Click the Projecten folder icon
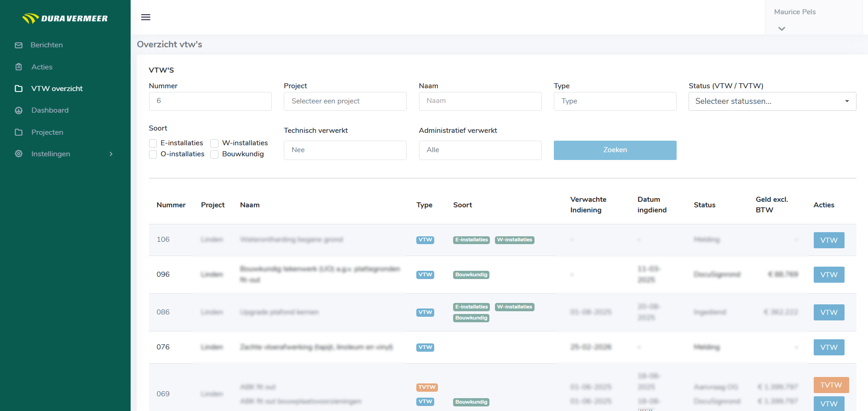This screenshot has height=411, width=868. point(19,132)
